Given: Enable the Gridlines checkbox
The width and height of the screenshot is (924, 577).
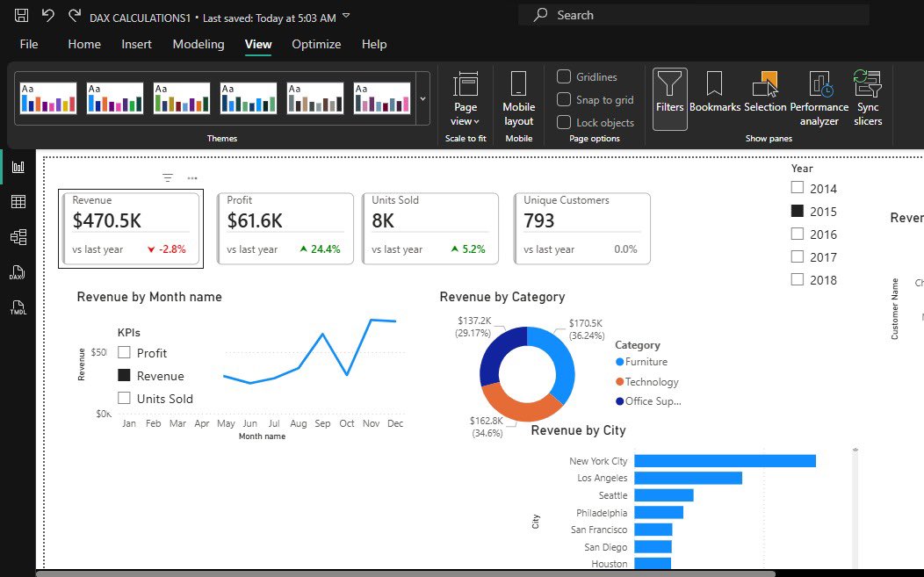Looking at the screenshot, I should pos(564,76).
